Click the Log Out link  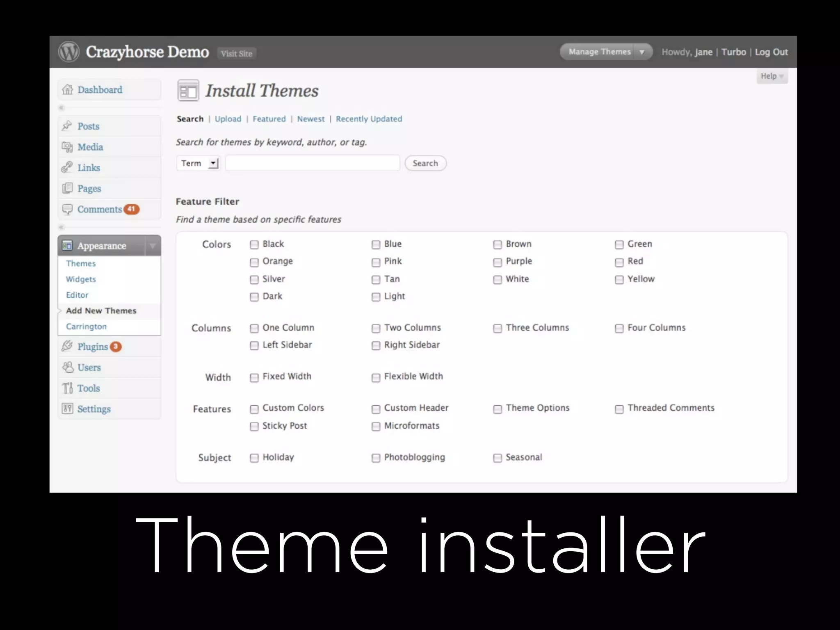click(771, 52)
